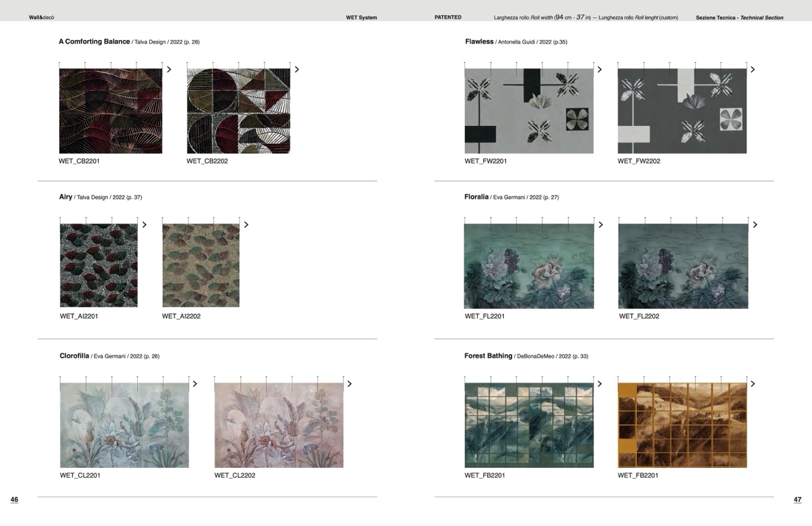Click the arrow beside the WET_CB2202 swatch
Image resolution: width=812 pixels, height=526 pixels.
(x=296, y=69)
